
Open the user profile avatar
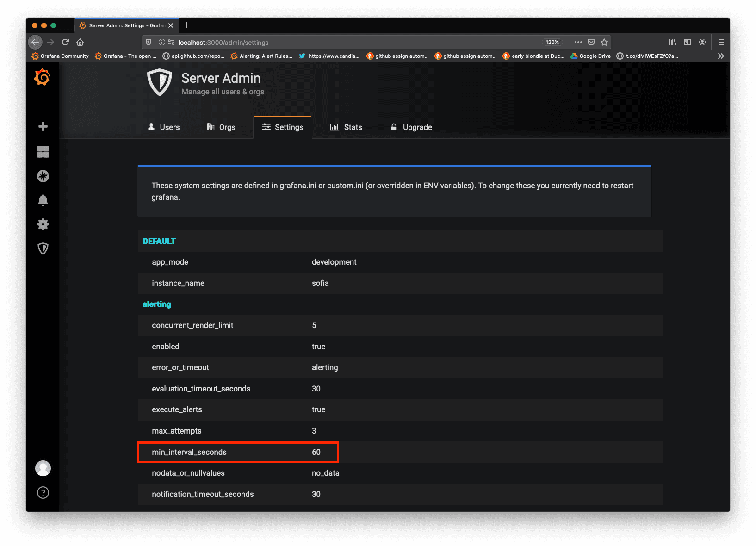[x=43, y=468]
